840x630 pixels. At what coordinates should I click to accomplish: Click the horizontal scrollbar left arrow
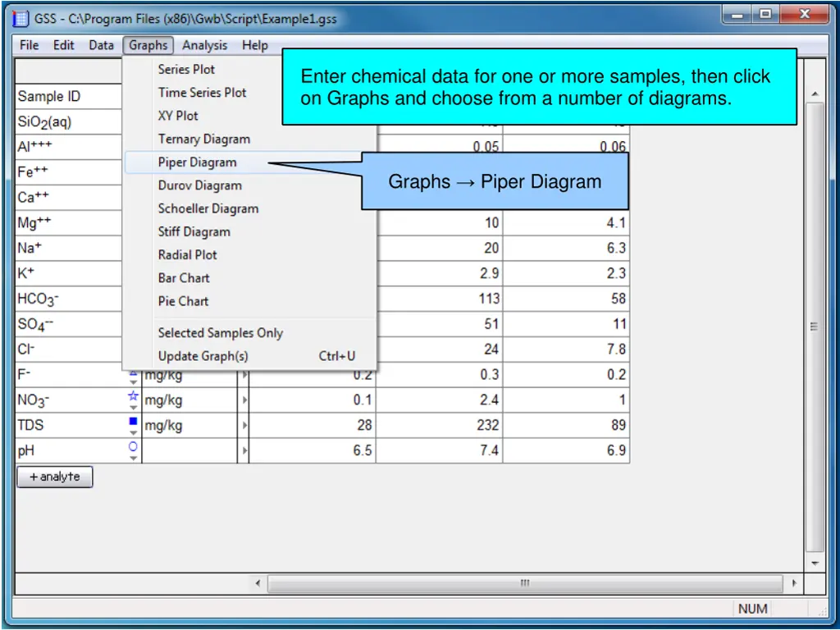click(x=258, y=583)
